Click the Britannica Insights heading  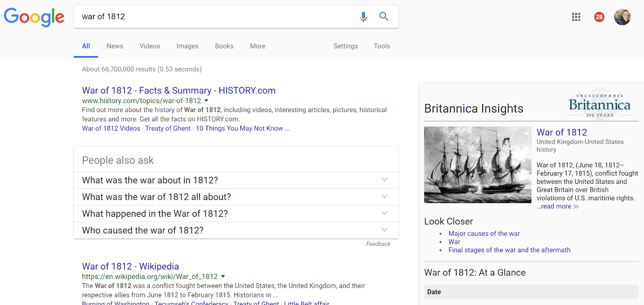click(x=474, y=109)
